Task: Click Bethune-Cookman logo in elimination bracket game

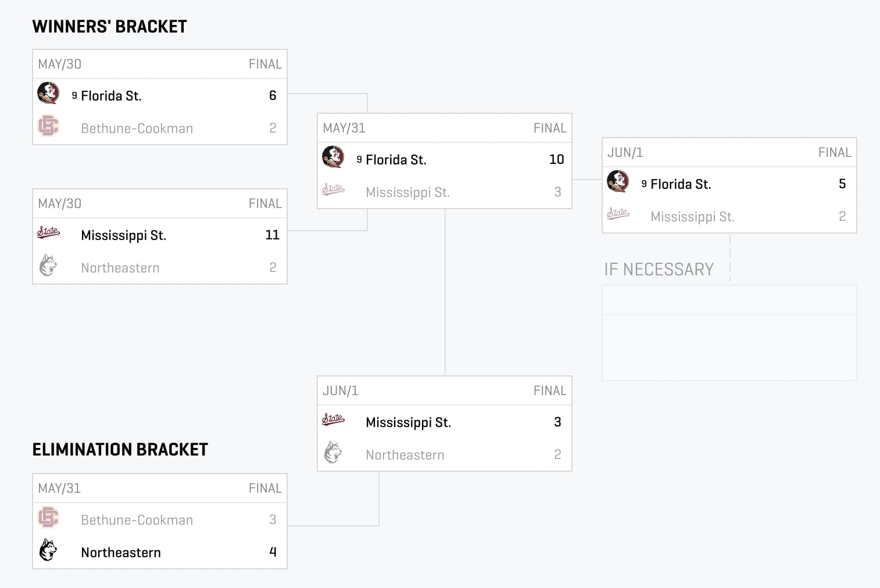Action: [x=48, y=517]
